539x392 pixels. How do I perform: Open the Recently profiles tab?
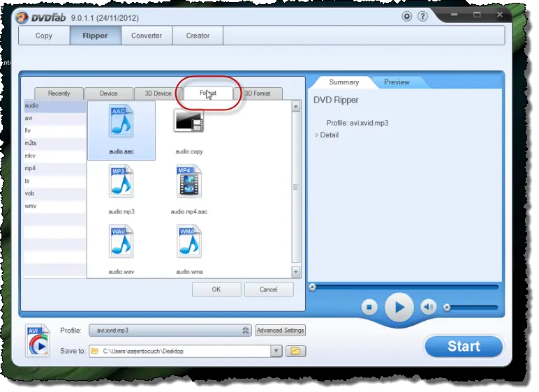coord(59,93)
